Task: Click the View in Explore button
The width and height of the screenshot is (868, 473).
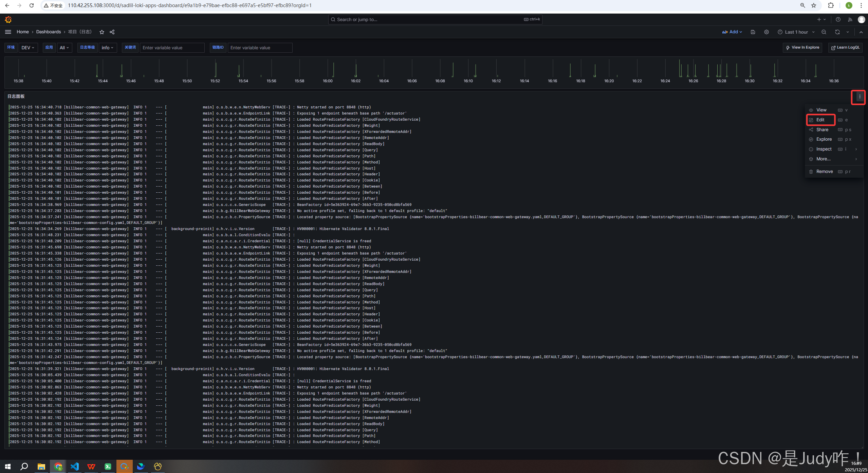Action: click(x=802, y=48)
